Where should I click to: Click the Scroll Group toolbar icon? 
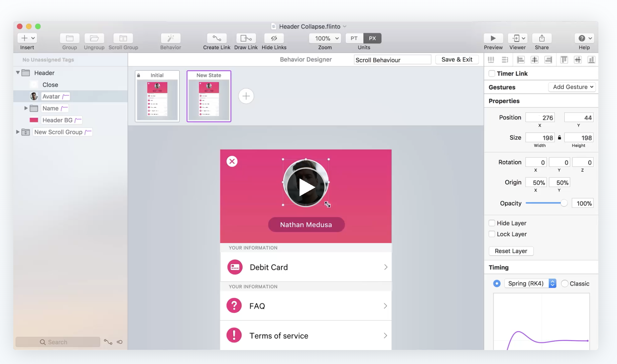(123, 38)
